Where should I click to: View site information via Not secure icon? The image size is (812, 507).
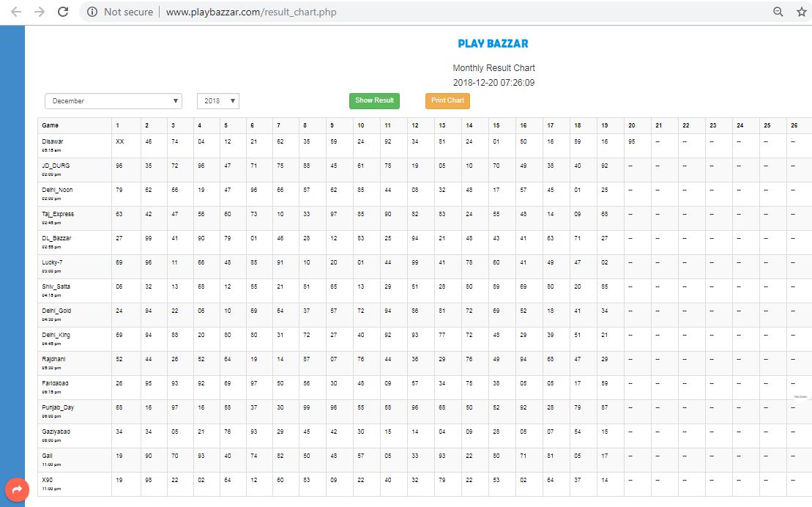tap(92, 12)
